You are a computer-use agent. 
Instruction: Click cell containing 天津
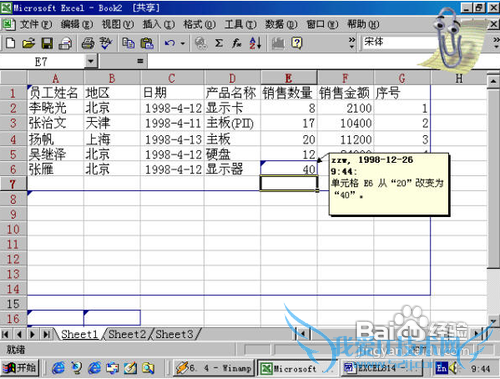(112, 123)
